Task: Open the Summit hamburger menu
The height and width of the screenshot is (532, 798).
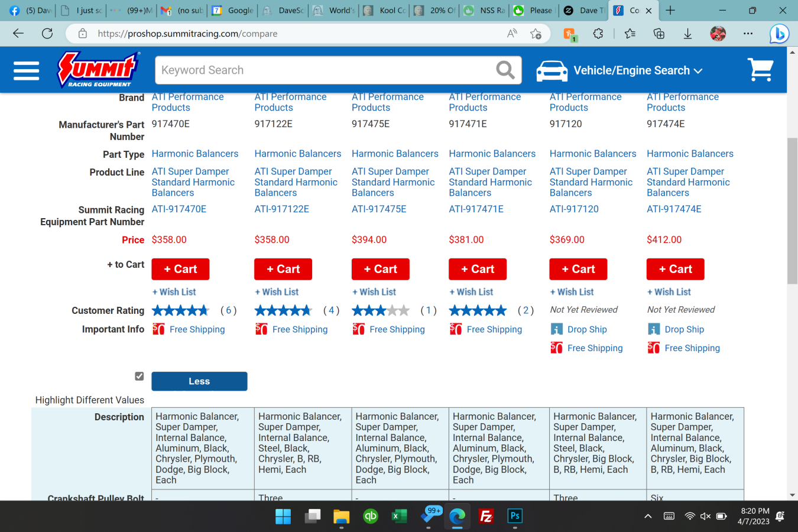Action: [26, 70]
